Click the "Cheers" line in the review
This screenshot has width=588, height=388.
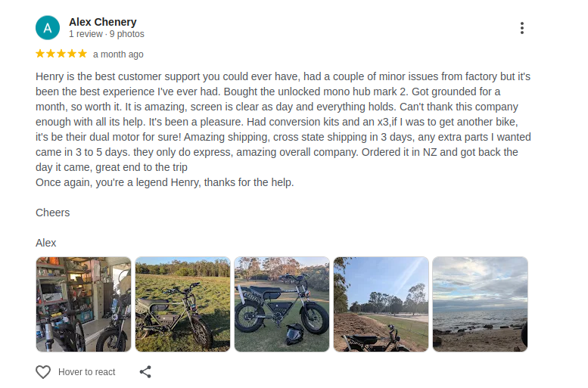click(x=53, y=213)
